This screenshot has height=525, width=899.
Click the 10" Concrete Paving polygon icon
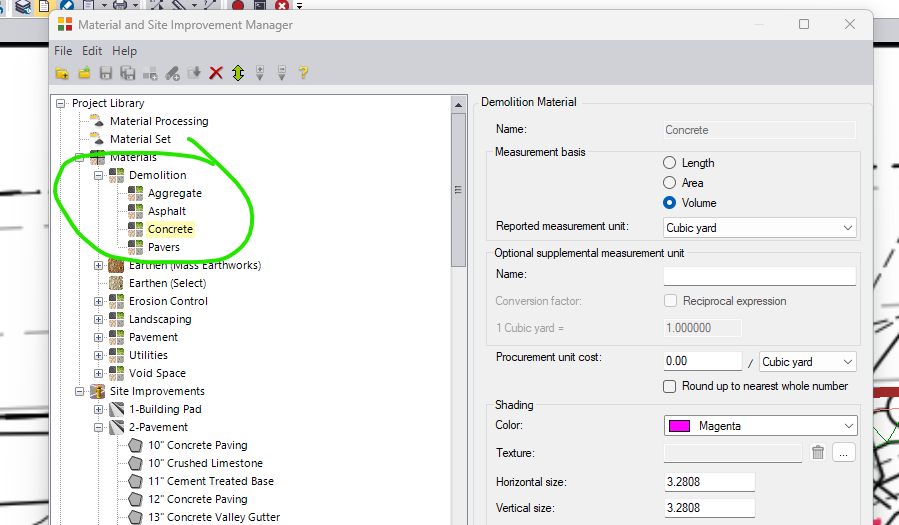(135, 445)
